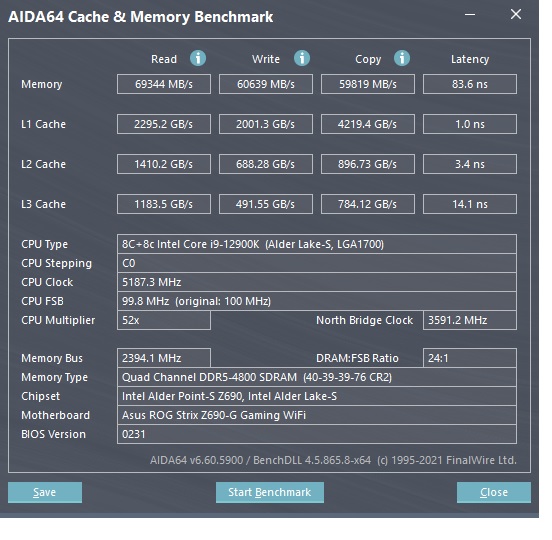Viewport: 552px width, 540px height.
Task: Select the Memory Read 69344 MB/s field
Action: pyautogui.click(x=164, y=84)
